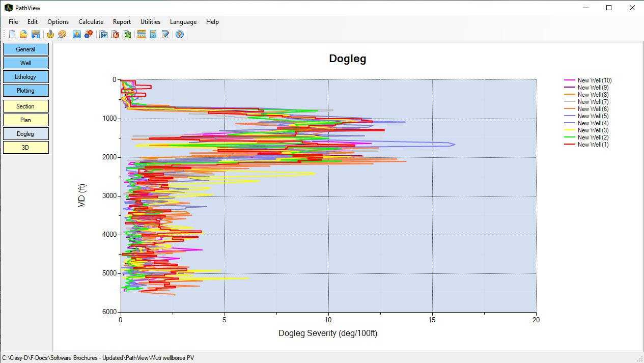
Task: Go to the General section button
Action: tap(25, 49)
